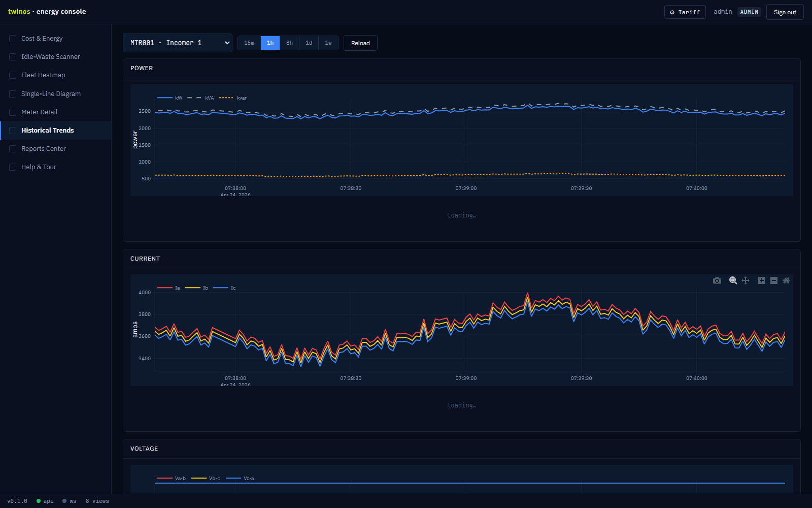
Task: Click the 2500 power axis label
Action: coord(145,111)
